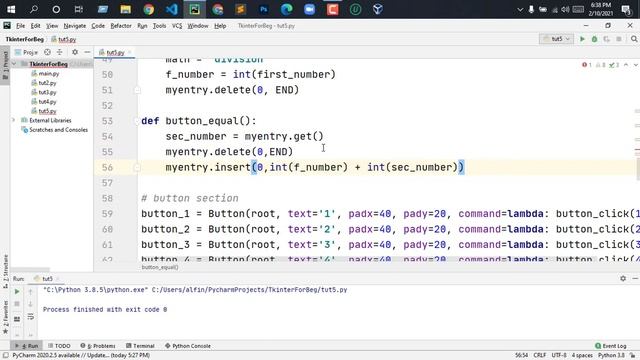Open the Favorites side tool window

5,316
